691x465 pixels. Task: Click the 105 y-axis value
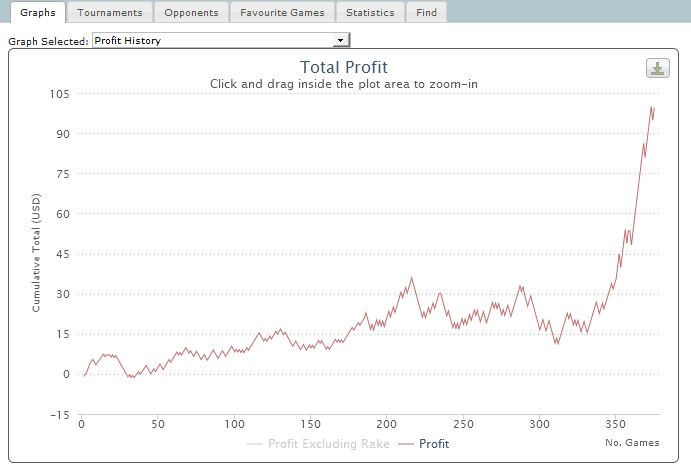59,94
